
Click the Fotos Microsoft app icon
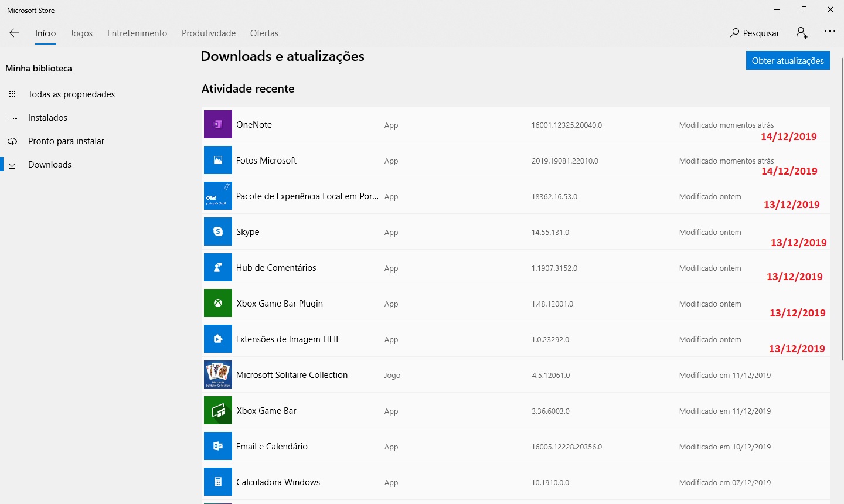coord(218,160)
